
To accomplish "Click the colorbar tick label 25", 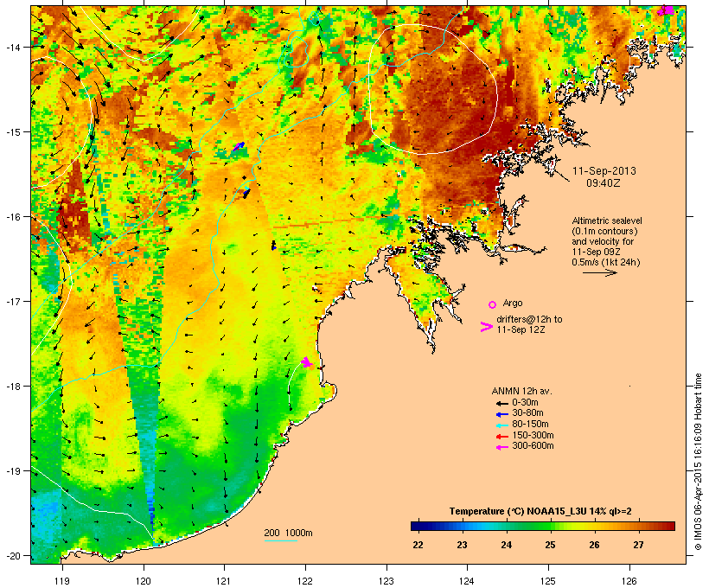I will click(550, 545).
